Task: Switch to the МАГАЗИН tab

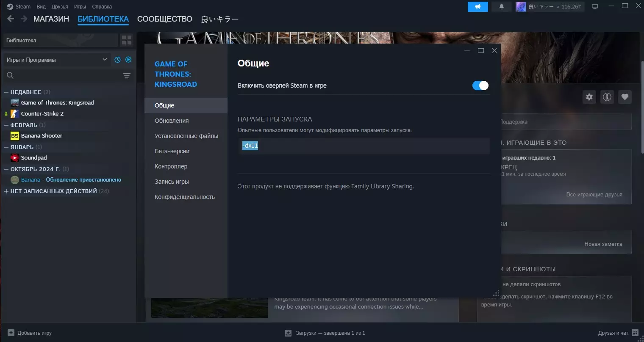Action: [51, 19]
